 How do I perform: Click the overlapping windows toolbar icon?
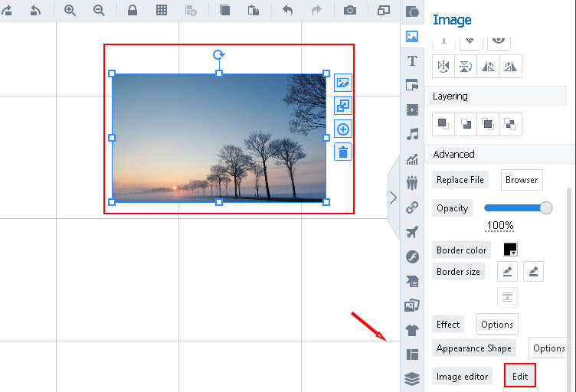(384, 10)
